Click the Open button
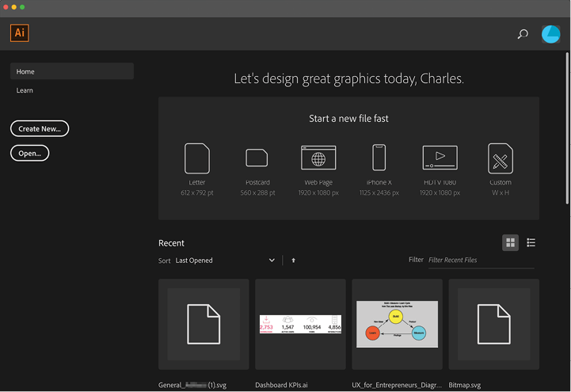 tap(30, 153)
